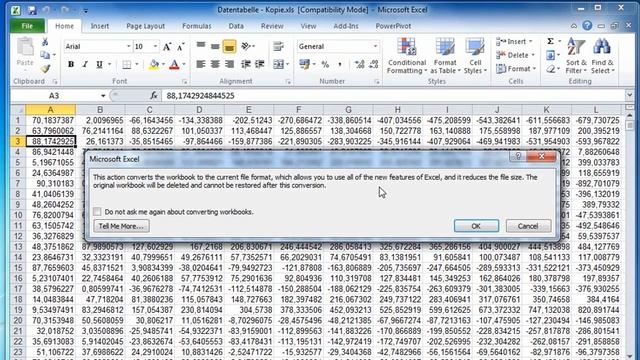Decrease font size with Shrink Font
Screen dimensions: 640x360
[x=180, y=47]
